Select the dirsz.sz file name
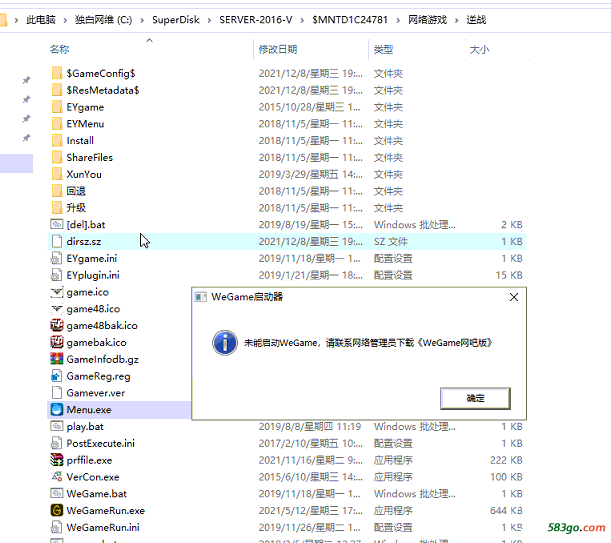 [84, 241]
